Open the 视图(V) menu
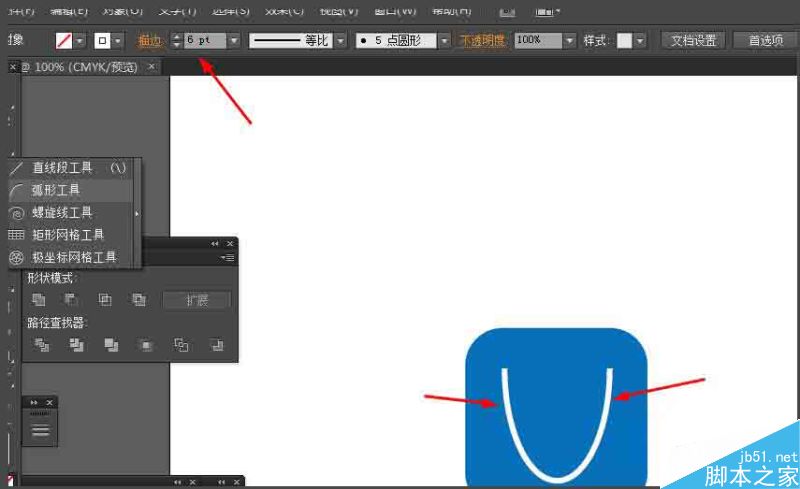 pos(339,10)
